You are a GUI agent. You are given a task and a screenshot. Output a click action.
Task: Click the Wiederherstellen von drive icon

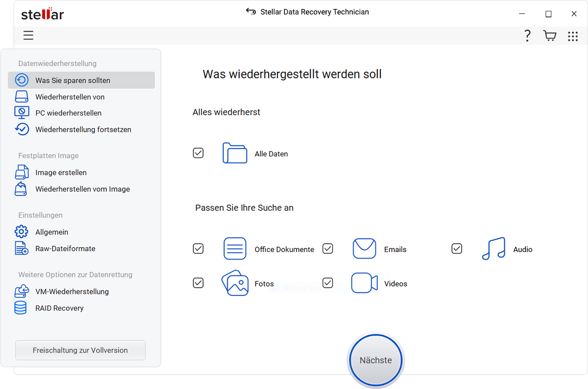click(x=21, y=97)
